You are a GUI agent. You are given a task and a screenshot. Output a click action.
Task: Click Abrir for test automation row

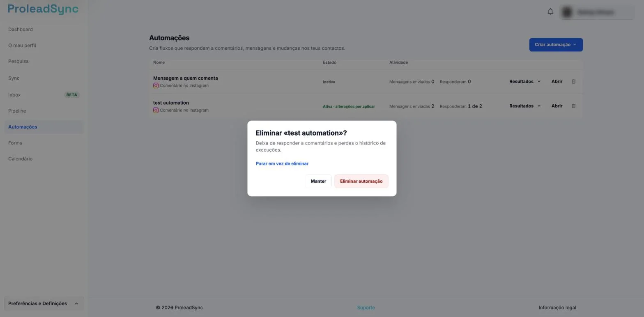(x=557, y=106)
